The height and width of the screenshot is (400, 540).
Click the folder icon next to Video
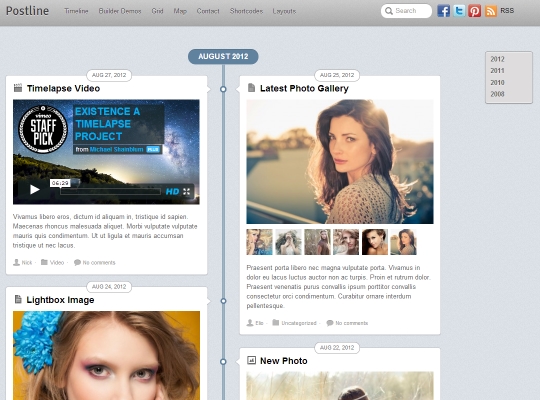tap(44, 262)
